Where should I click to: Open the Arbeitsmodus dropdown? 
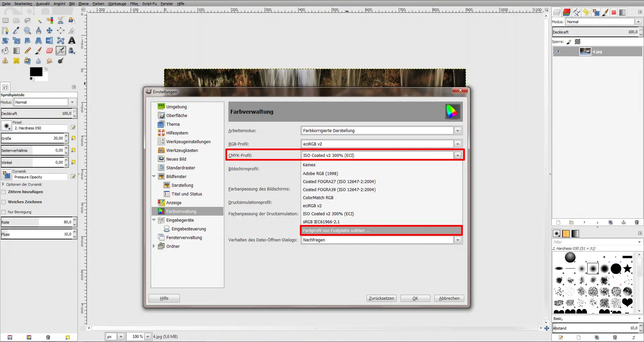click(458, 130)
